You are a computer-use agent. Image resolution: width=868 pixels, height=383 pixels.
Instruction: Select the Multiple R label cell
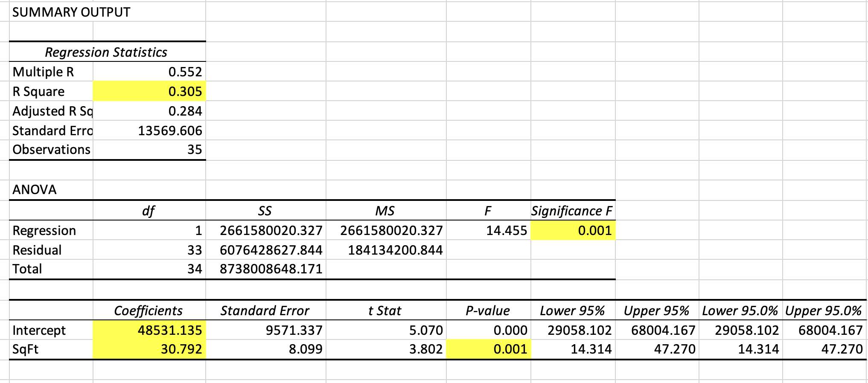pos(51,72)
